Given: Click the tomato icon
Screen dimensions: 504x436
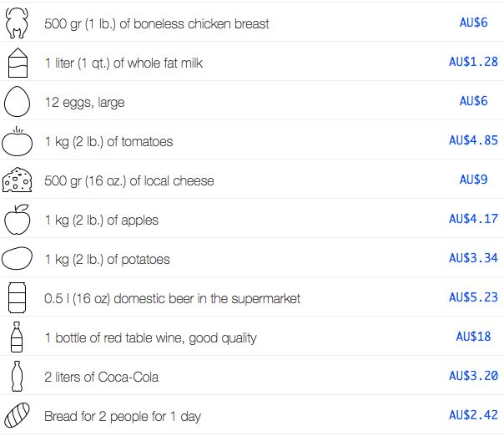Looking at the screenshot, I should pyautogui.click(x=17, y=141).
